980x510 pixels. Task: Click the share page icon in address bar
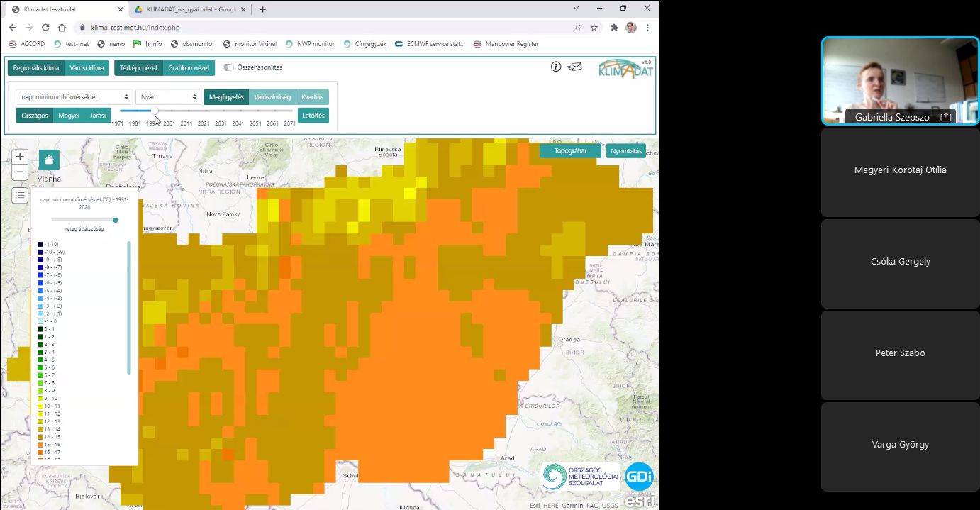578,28
